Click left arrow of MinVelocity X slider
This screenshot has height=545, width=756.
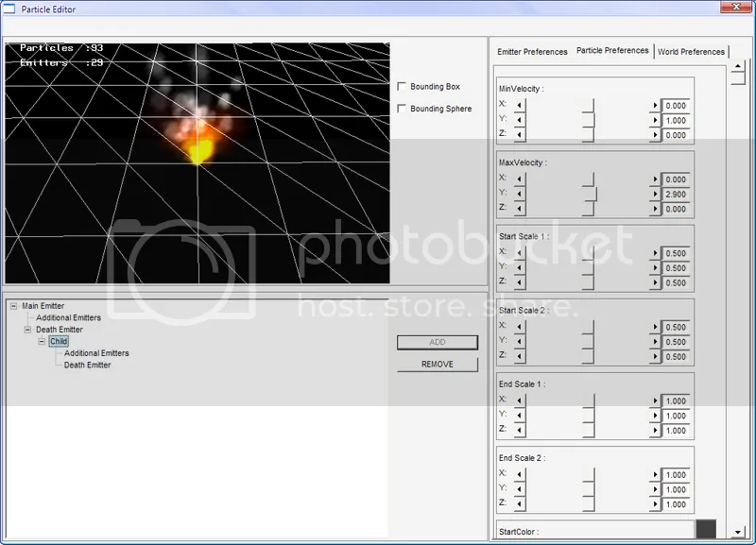click(x=519, y=105)
